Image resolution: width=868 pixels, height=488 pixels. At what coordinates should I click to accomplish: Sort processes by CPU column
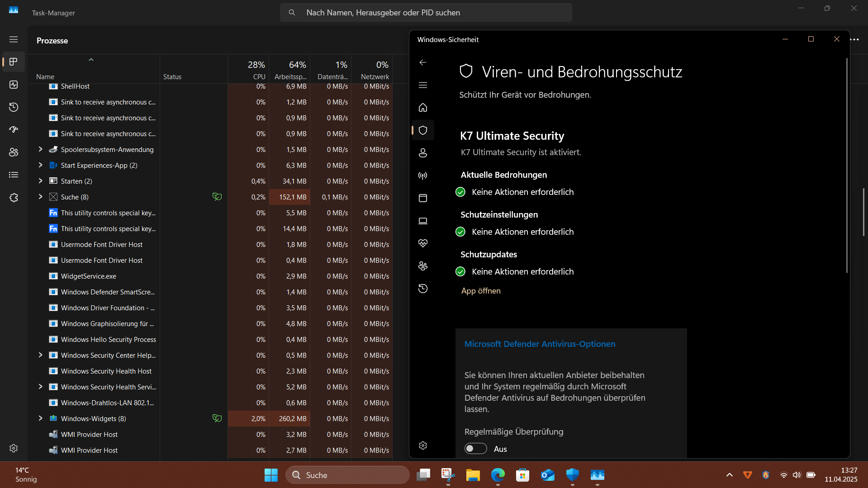[x=248, y=69]
